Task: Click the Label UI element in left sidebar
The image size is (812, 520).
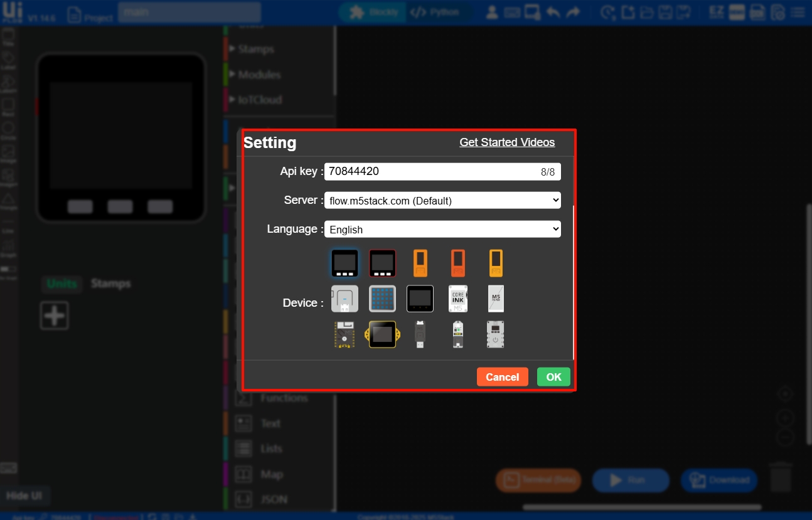Action: 9,60
